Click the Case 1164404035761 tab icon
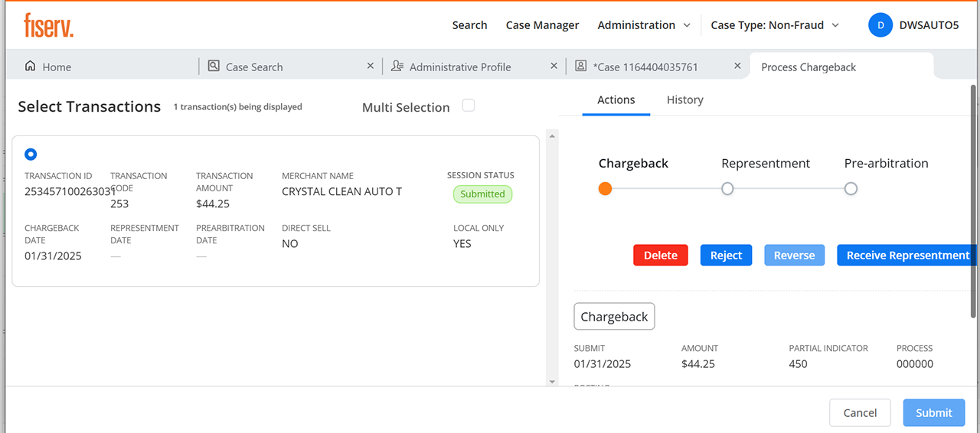 581,67
